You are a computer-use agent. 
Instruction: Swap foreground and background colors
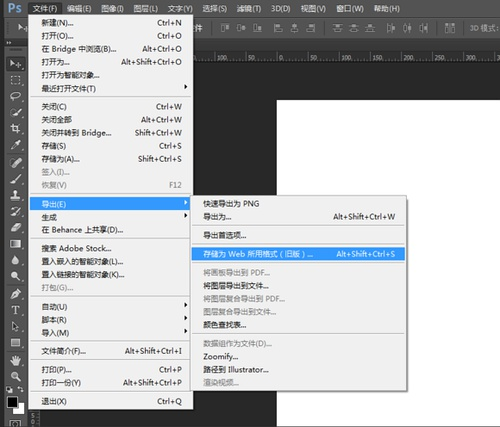21,389
